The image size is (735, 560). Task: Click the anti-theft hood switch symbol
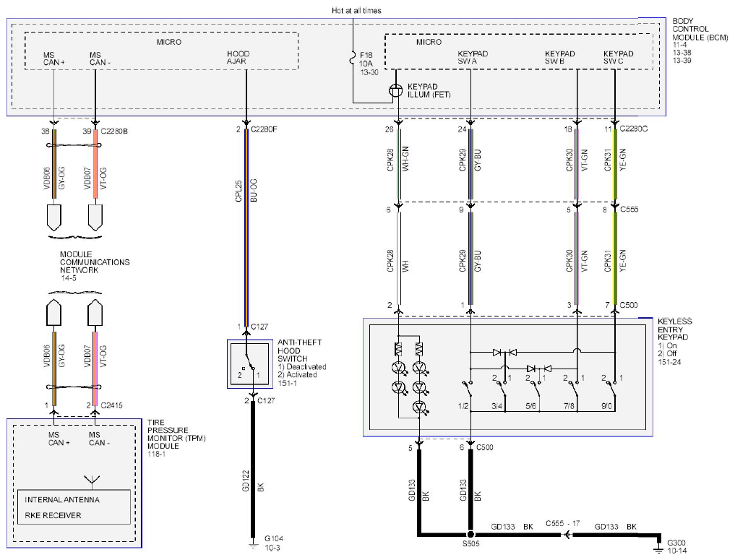250,364
